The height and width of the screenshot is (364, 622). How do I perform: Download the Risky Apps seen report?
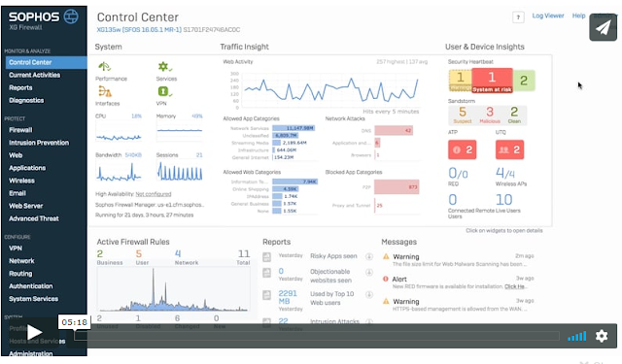tap(369, 256)
